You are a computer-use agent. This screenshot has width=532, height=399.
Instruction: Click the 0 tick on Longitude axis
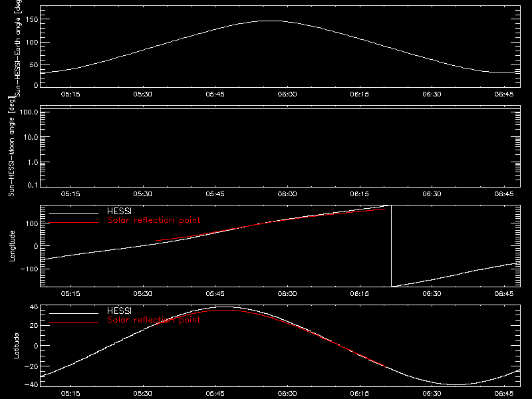coord(36,246)
